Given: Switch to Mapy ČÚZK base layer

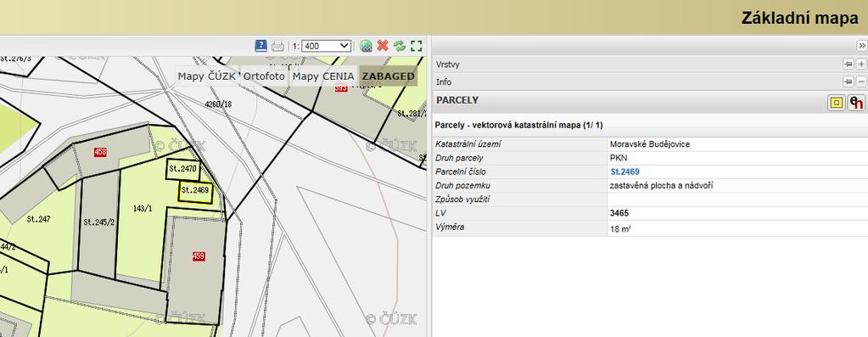Looking at the screenshot, I should [x=206, y=76].
